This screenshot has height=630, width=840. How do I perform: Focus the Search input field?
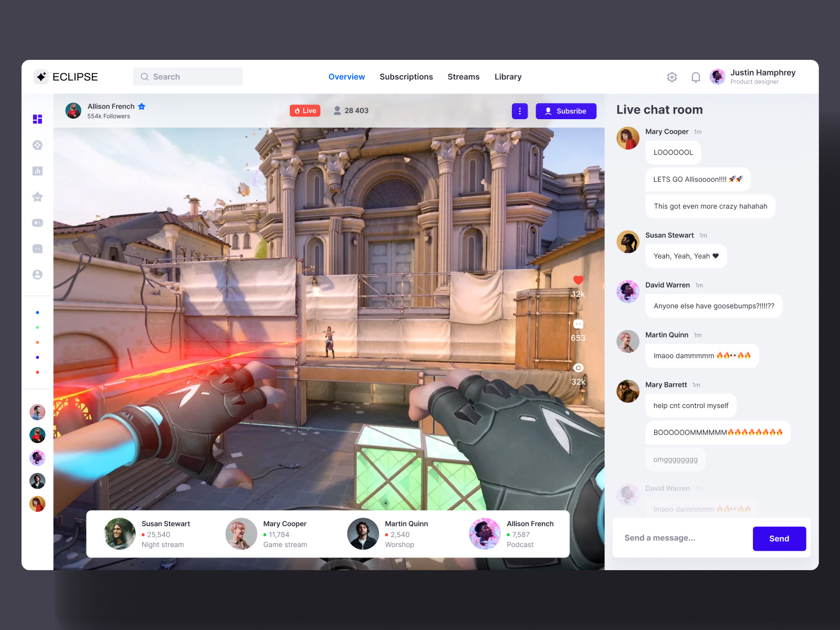tap(188, 77)
